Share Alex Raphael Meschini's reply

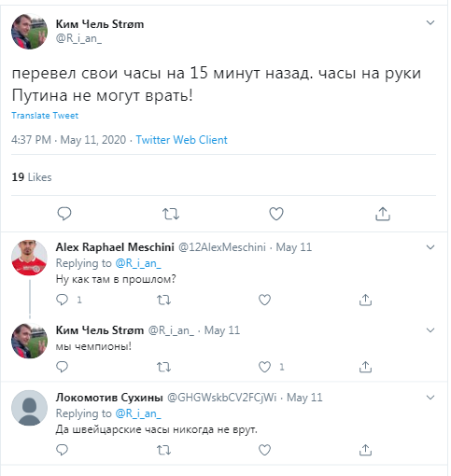click(x=365, y=300)
